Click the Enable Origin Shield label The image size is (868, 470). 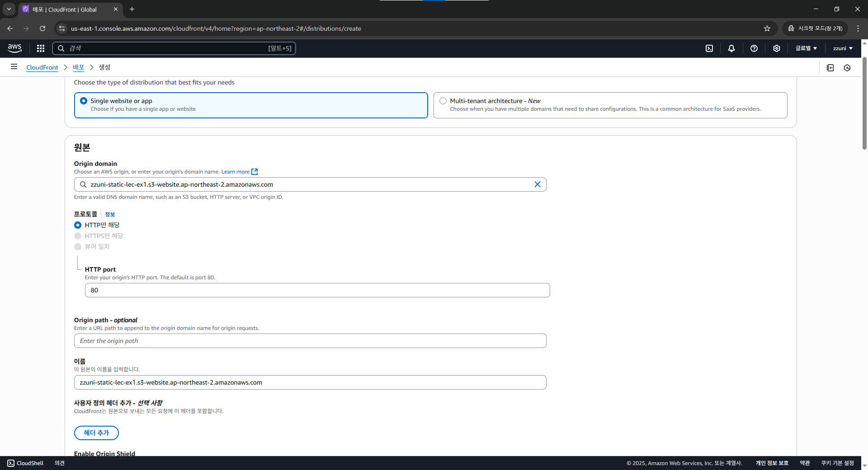104,453
